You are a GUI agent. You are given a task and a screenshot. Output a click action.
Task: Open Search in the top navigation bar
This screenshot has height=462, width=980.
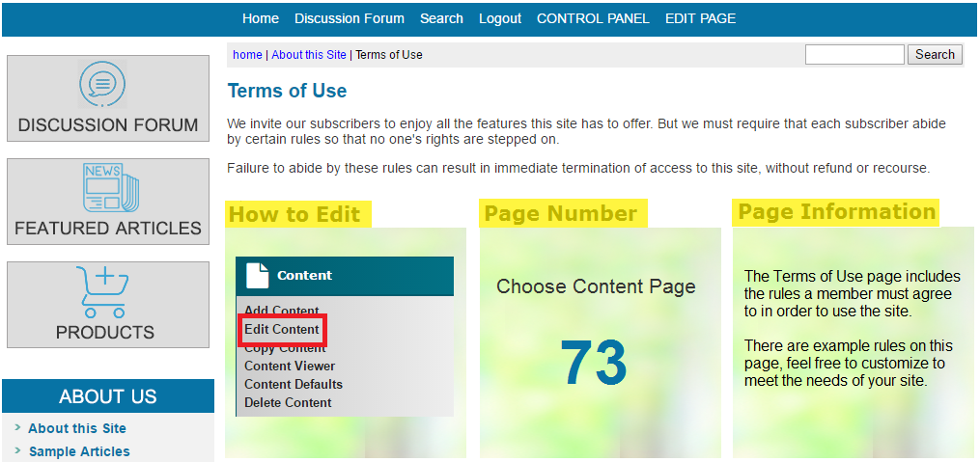[x=441, y=18]
